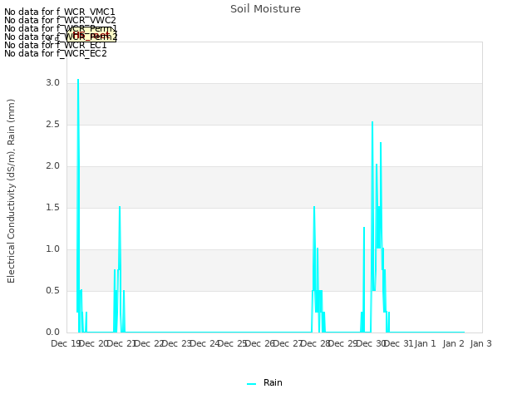The height and width of the screenshot is (399, 532).
Task: Click the 1.5 y-axis tick label
Action: click(x=52, y=207)
